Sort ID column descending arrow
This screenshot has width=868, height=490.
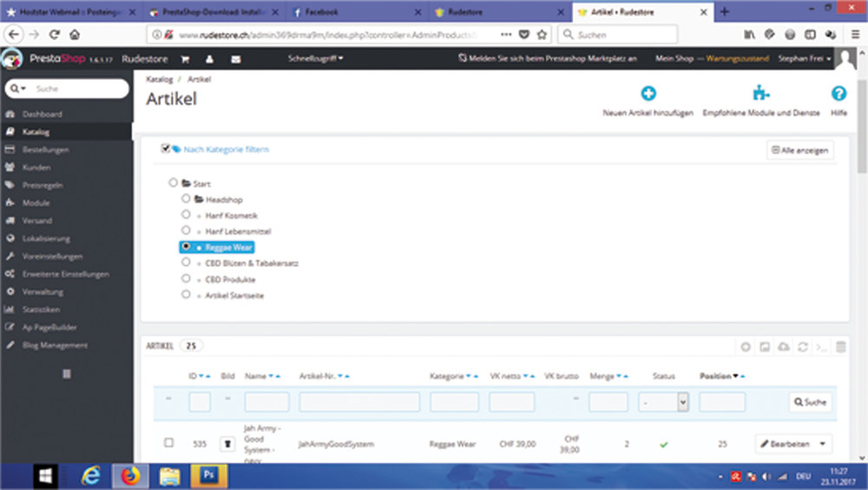click(201, 376)
